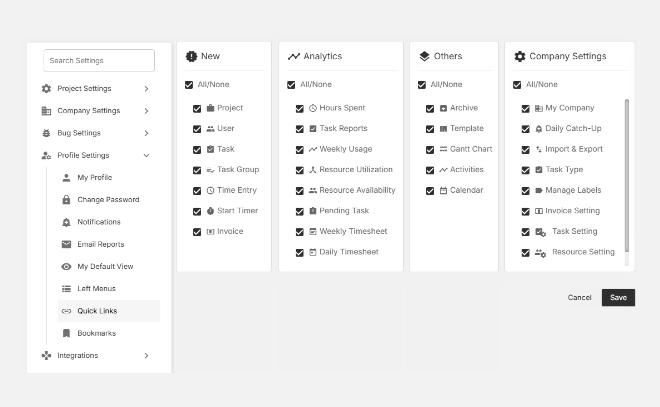This screenshot has height=407, width=660.
Task: Uncheck the Activities checkbox
Action: tap(430, 170)
